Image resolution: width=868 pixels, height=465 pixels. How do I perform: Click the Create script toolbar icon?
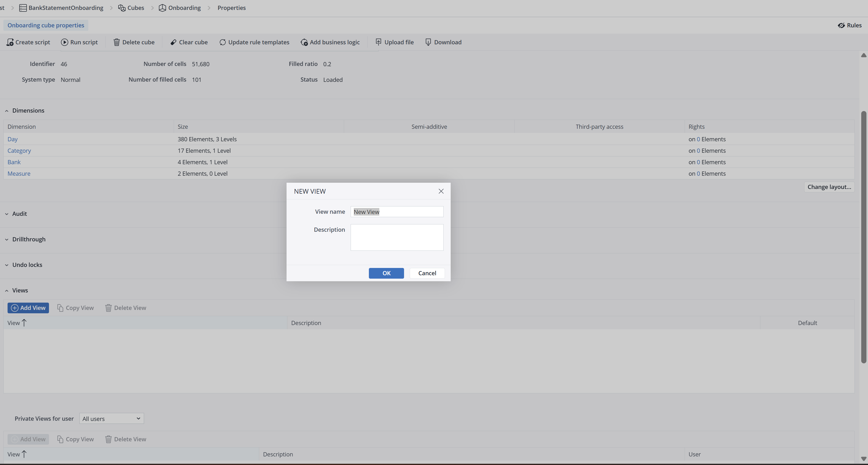tap(10, 42)
